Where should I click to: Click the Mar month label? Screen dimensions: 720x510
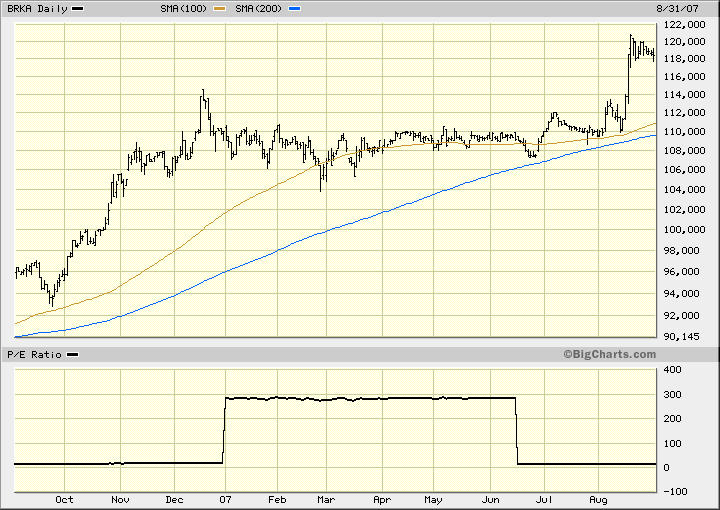point(326,499)
